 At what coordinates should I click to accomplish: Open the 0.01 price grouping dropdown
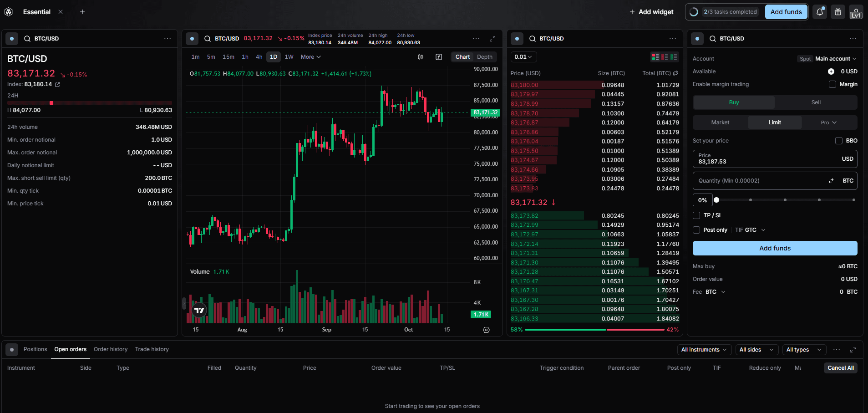523,57
